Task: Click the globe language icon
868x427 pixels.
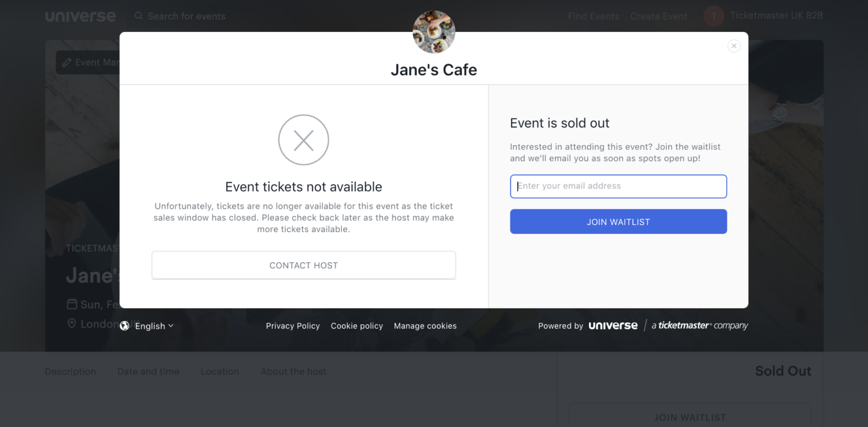Action: point(124,326)
